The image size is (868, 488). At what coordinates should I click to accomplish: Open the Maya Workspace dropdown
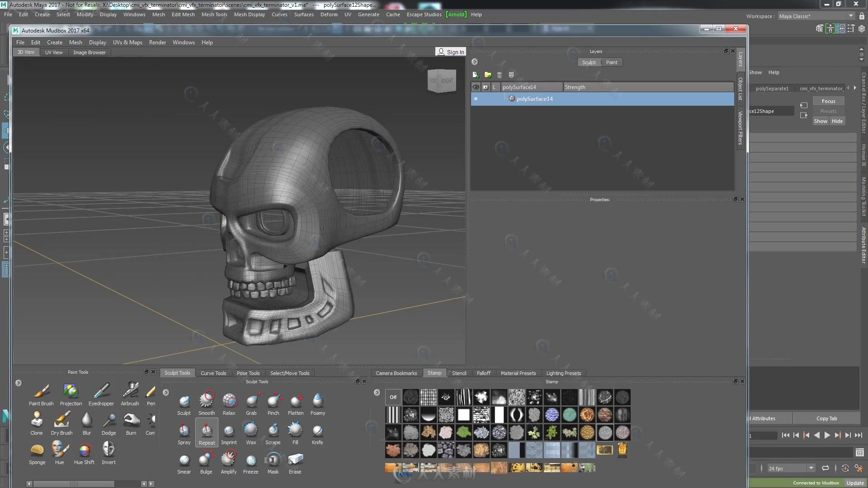[x=816, y=16]
